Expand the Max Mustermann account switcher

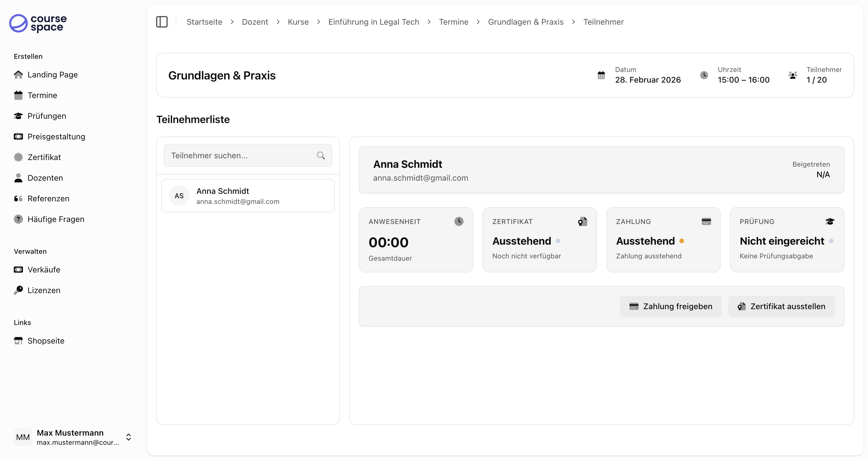tap(128, 437)
